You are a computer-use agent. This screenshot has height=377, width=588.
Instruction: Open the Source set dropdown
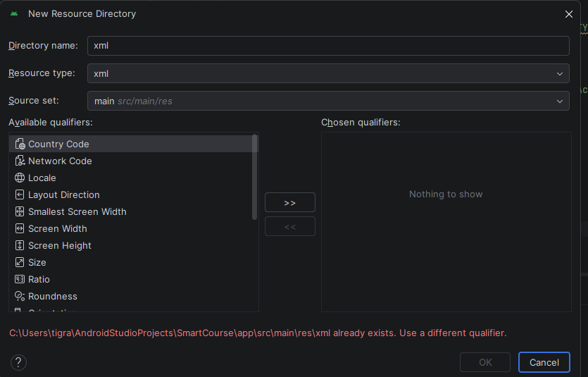[328, 101]
